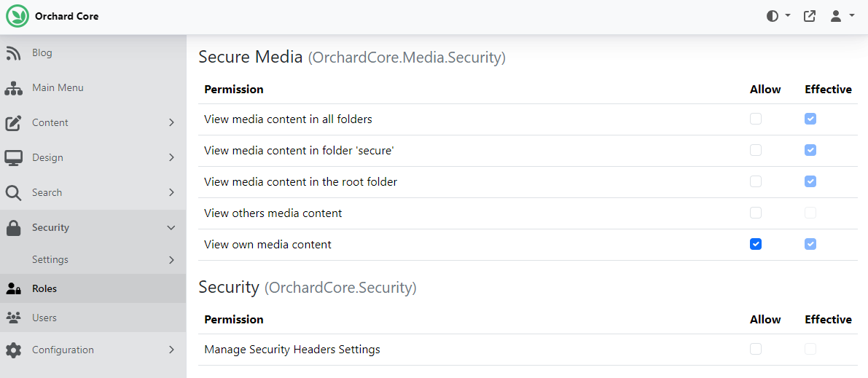Click the Blog RSS icon
The height and width of the screenshot is (378, 868).
(x=13, y=53)
